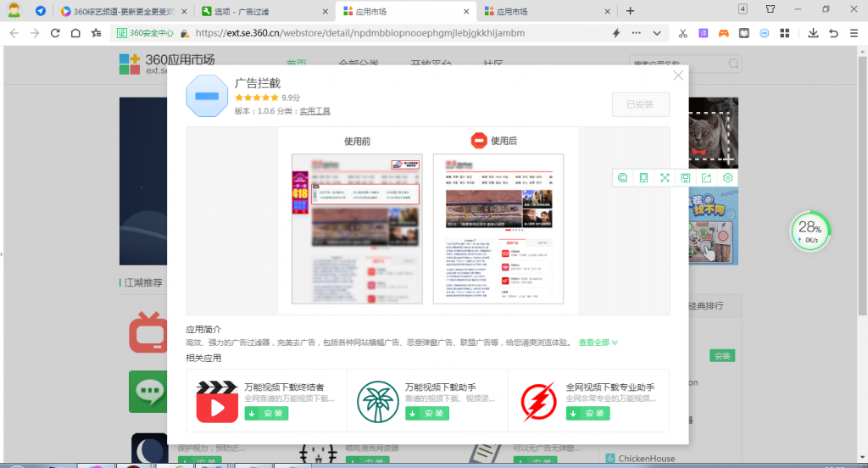Image resolution: width=868 pixels, height=468 pixels.
Task: Go forward to next page
Action: pos(35,33)
